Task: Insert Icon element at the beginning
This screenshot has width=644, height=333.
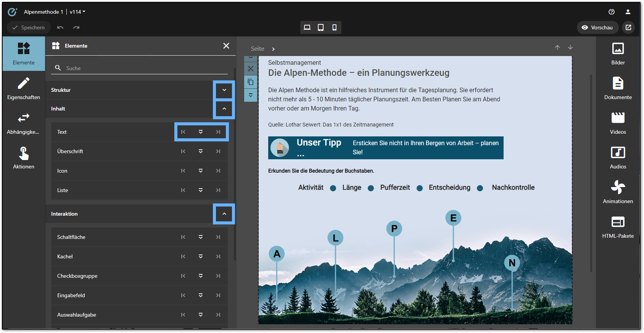Action: tap(183, 171)
